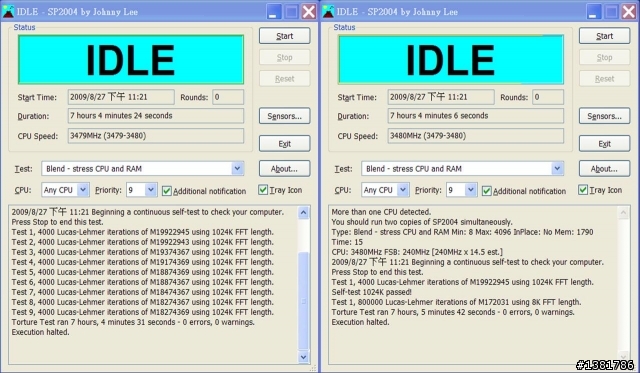This screenshot has width=640, height=373.
Task: Expand CPU selection dropdown in right window
Action: tap(403, 190)
